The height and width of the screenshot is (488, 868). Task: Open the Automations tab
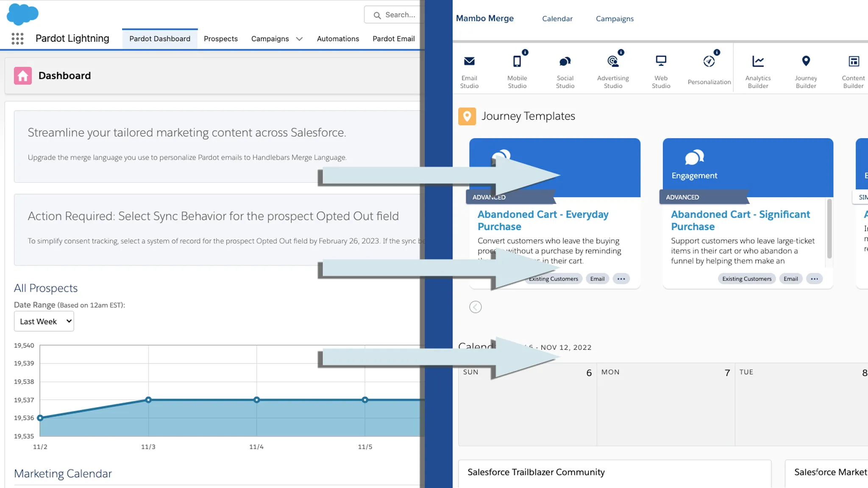click(338, 39)
